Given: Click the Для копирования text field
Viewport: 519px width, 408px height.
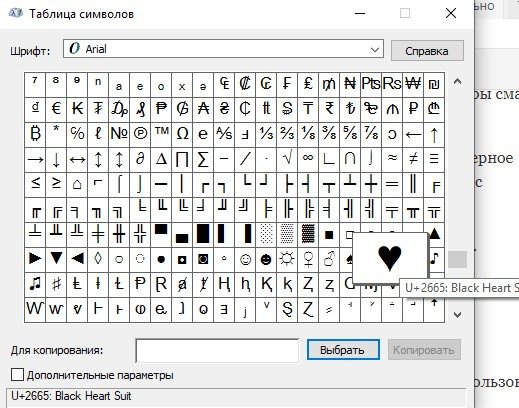Looking at the screenshot, I should coord(217,350).
